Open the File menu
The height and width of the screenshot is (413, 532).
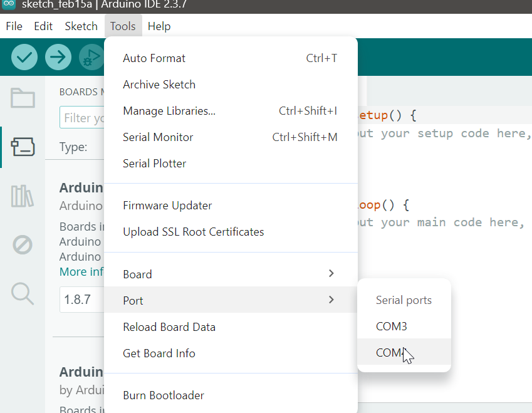click(x=14, y=26)
